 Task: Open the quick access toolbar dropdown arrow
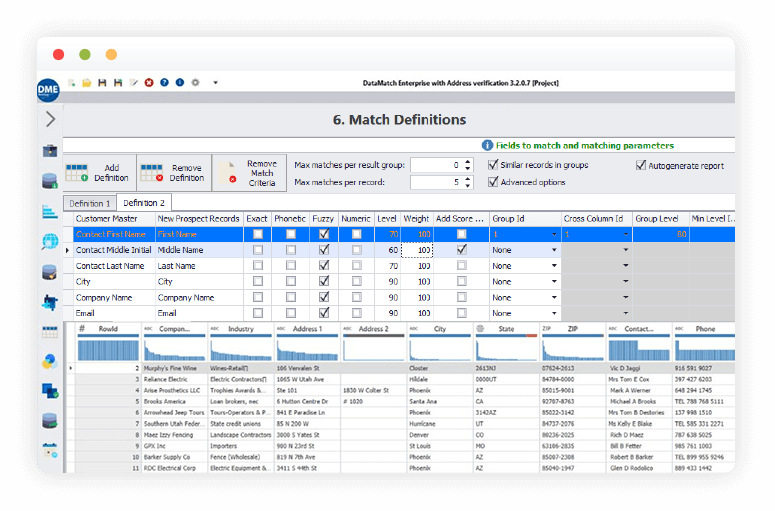click(x=216, y=82)
